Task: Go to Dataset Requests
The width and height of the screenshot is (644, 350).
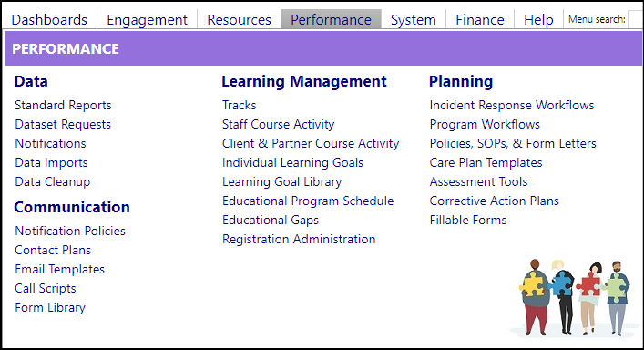Action: pos(63,125)
